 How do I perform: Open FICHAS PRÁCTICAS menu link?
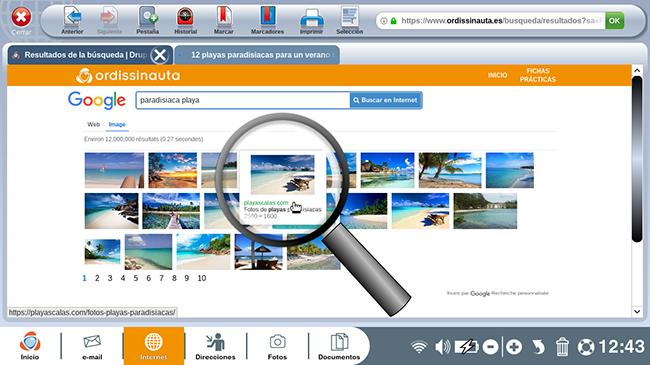pos(538,75)
